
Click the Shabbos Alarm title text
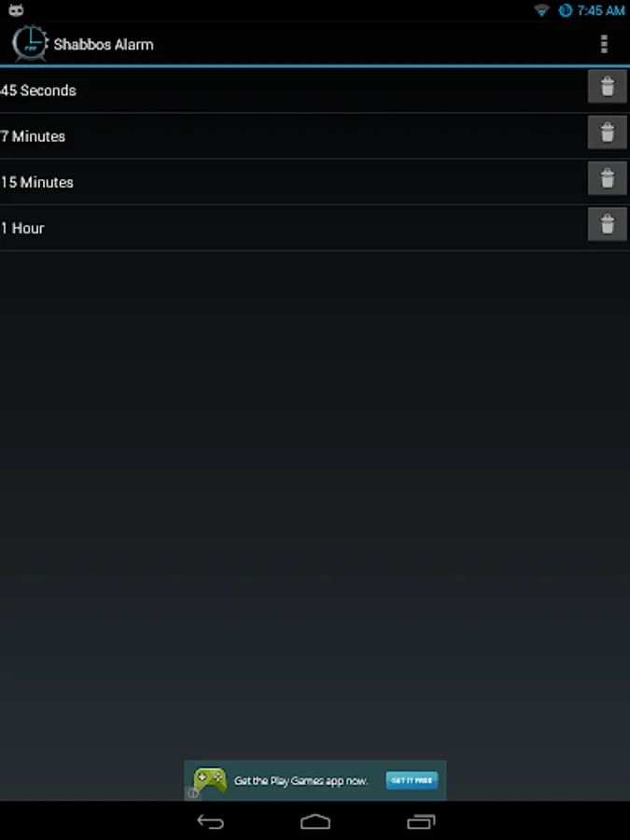[104, 45]
